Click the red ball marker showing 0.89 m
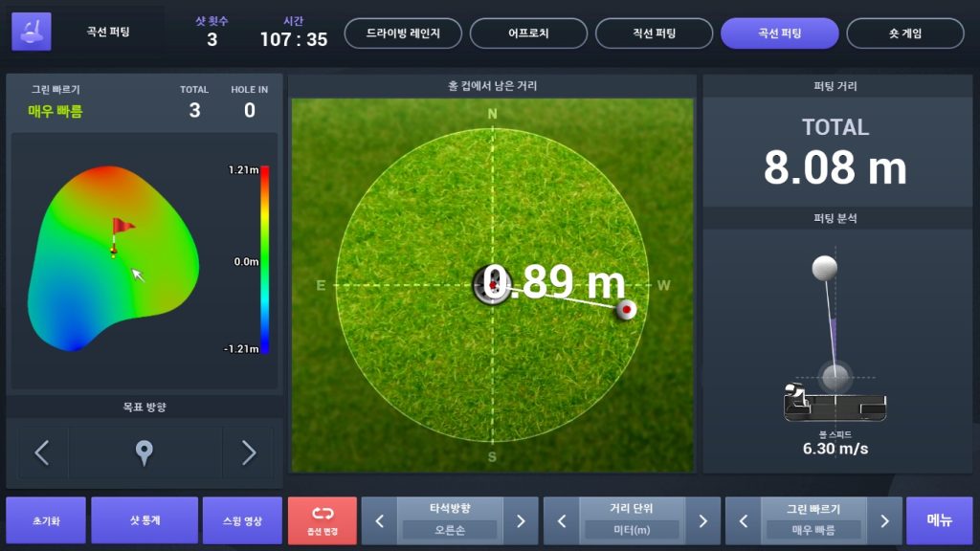Viewport: 980px width, 551px height. click(x=627, y=311)
